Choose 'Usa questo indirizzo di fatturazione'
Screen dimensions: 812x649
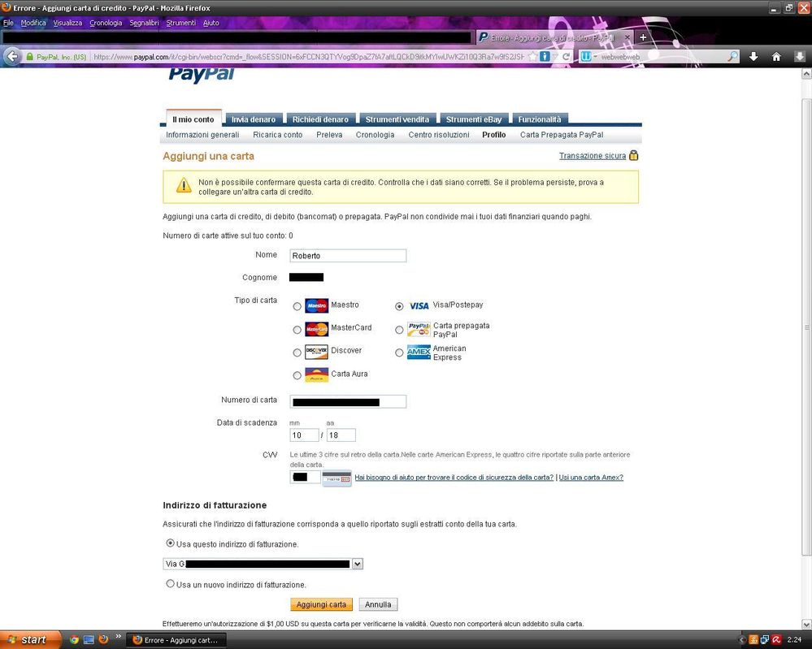tap(170, 543)
